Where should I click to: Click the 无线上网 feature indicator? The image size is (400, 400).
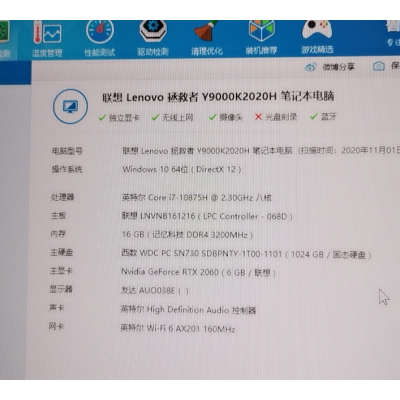(172, 117)
